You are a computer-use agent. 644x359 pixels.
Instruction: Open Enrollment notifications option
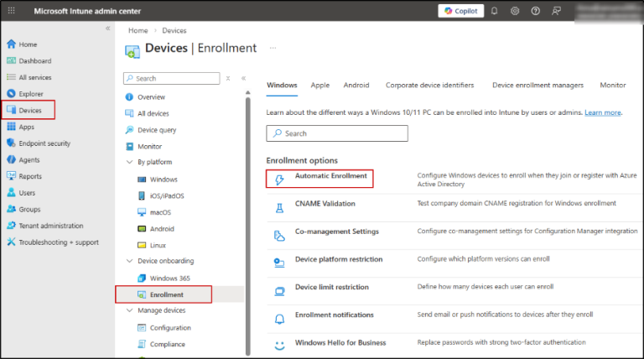[335, 315]
